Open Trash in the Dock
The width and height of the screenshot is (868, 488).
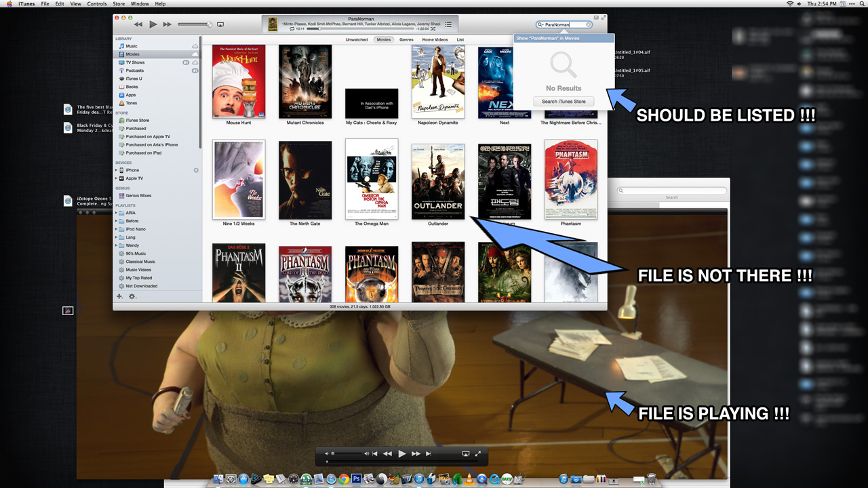tap(652, 479)
